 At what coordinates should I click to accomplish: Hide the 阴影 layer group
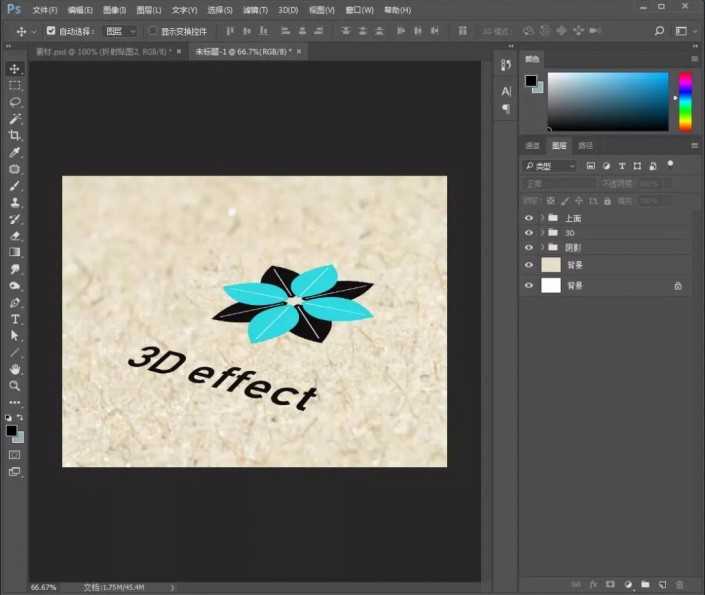pos(529,247)
